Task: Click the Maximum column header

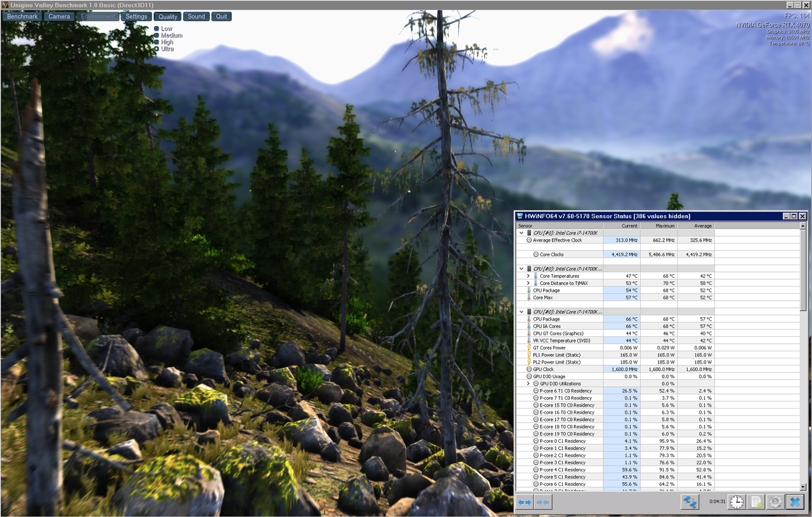Action: (x=658, y=226)
